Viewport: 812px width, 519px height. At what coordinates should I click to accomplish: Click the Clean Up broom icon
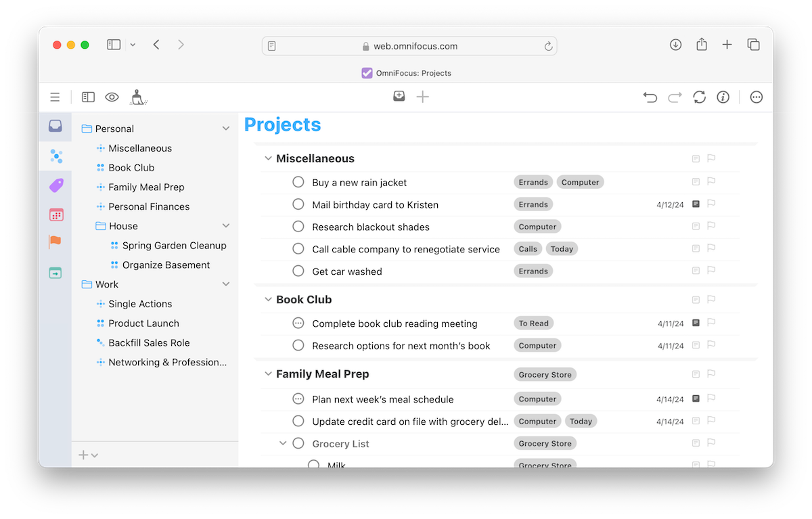point(139,97)
